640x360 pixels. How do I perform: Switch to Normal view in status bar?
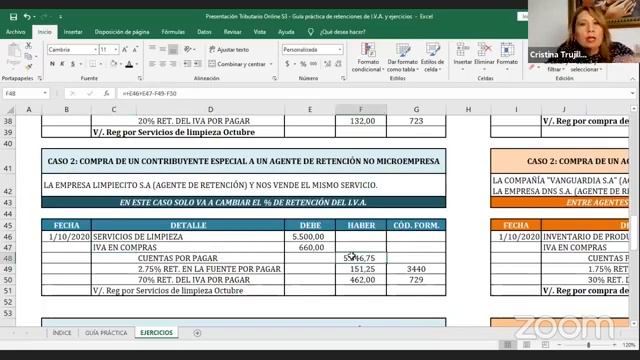[x=507, y=345]
